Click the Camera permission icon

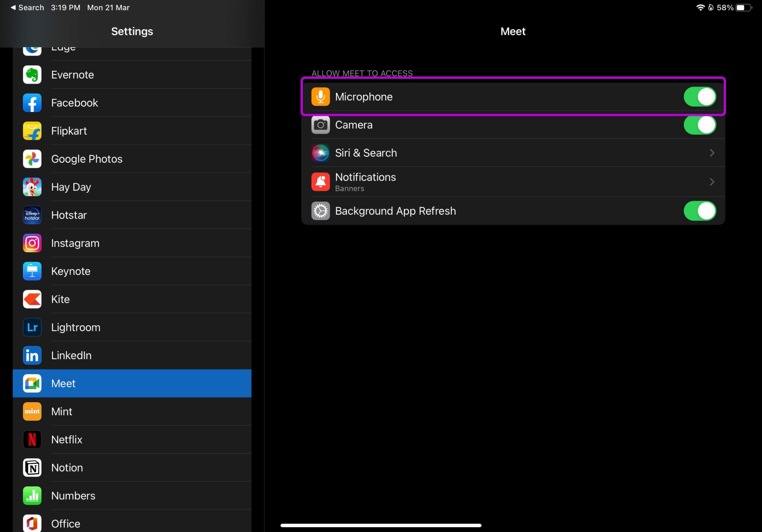[320, 125]
